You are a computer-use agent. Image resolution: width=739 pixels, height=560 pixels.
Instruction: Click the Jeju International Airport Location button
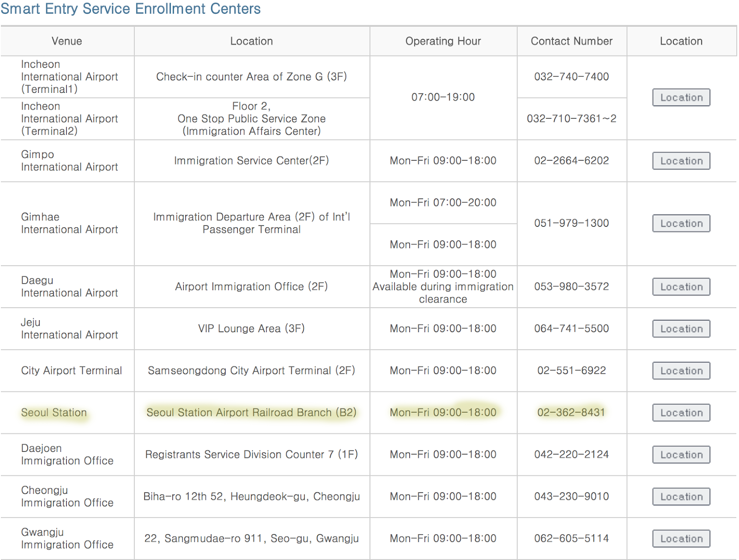coord(681,329)
